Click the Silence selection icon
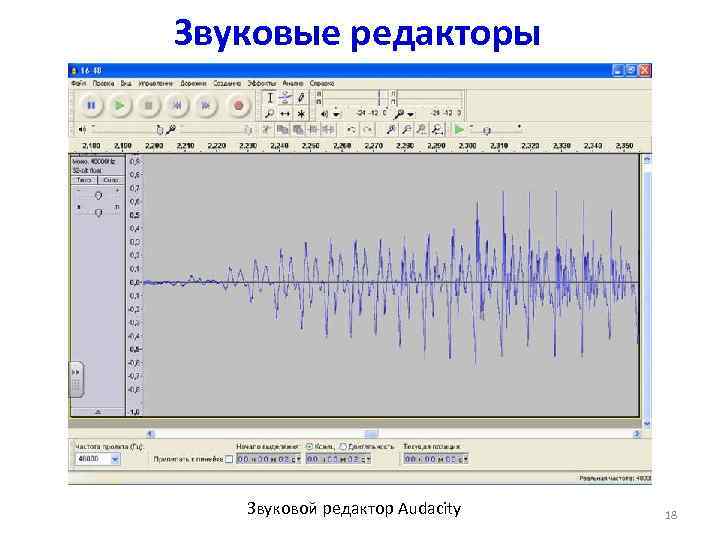 tap(328, 130)
